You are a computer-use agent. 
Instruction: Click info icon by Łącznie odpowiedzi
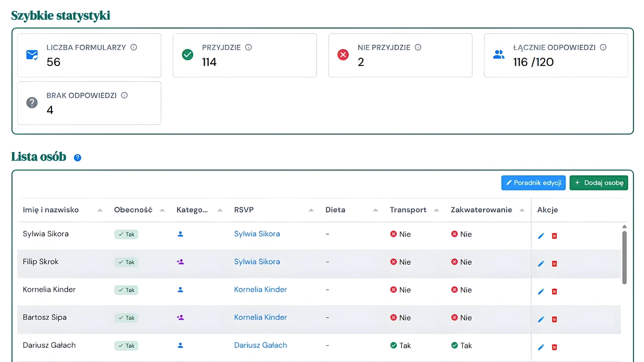[603, 47]
